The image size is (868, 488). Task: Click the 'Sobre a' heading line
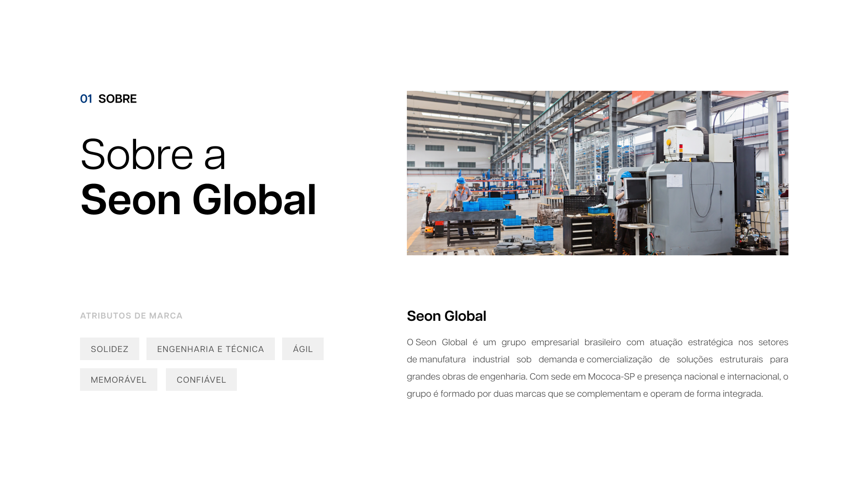[153, 155]
